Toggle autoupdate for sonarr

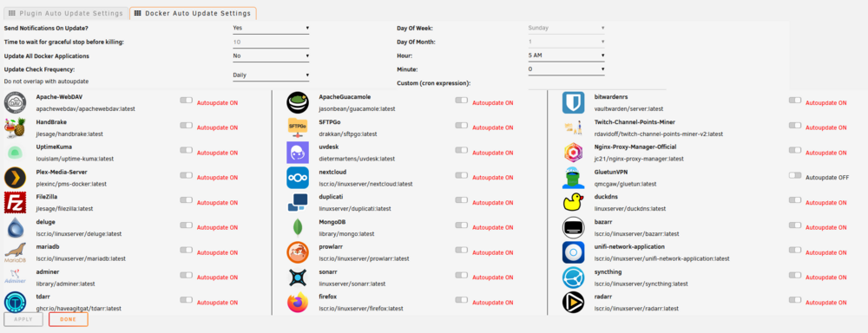(x=461, y=275)
